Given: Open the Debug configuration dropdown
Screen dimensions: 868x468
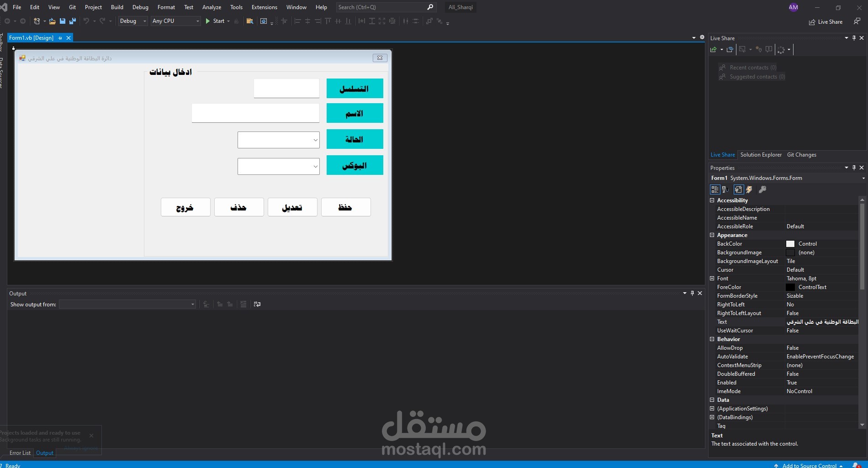Looking at the screenshot, I should (132, 21).
